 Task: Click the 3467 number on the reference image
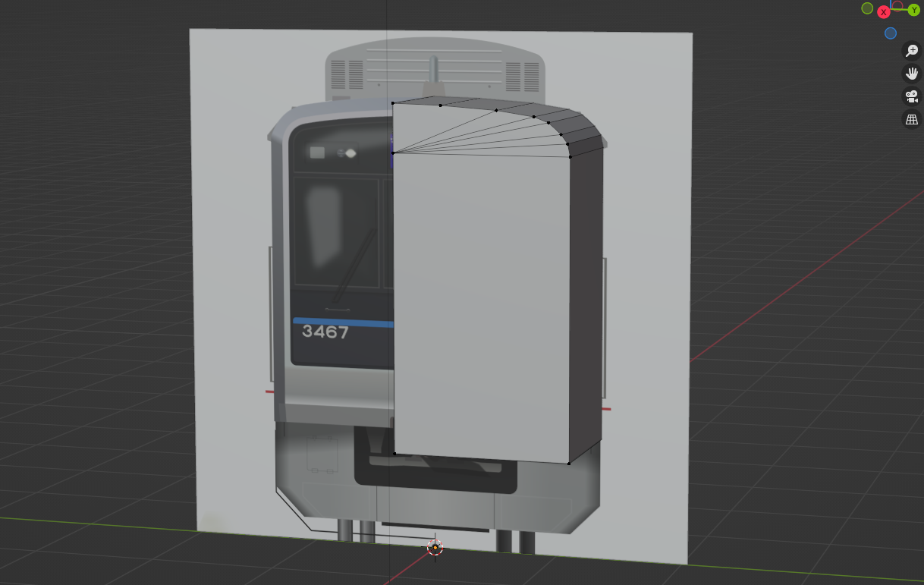click(x=325, y=332)
